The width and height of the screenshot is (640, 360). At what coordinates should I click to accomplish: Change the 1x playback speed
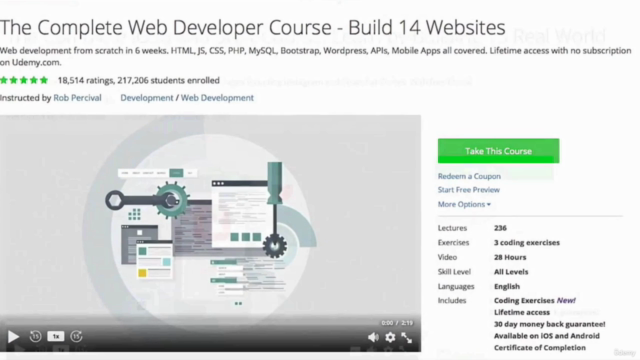tap(56, 336)
